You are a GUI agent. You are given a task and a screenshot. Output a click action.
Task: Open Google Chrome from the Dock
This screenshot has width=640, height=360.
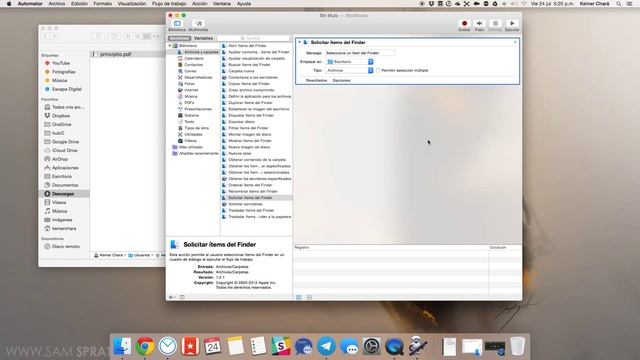(145, 347)
